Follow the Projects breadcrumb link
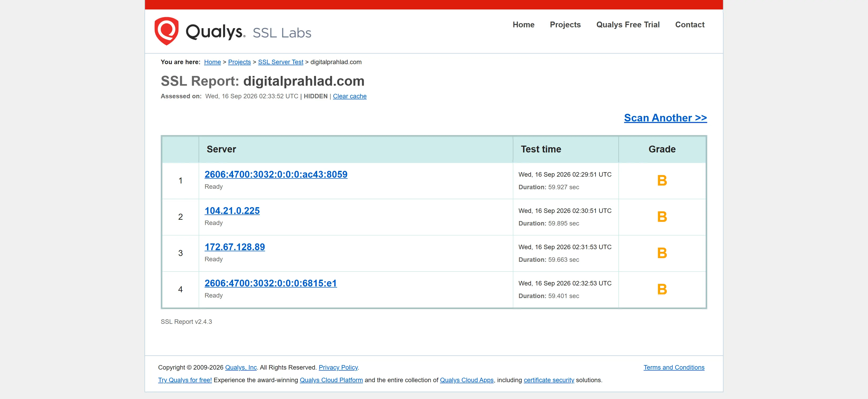 (239, 62)
